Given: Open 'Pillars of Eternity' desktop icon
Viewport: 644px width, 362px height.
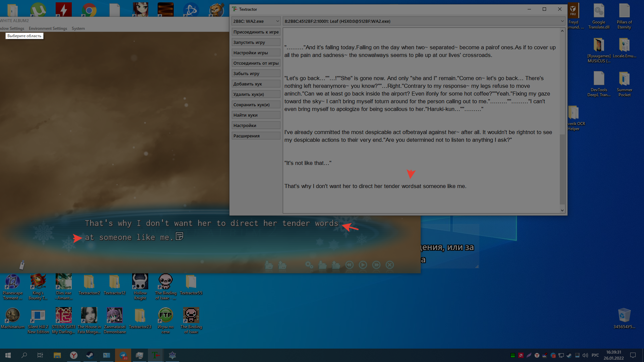Looking at the screenshot, I should click(624, 16).
